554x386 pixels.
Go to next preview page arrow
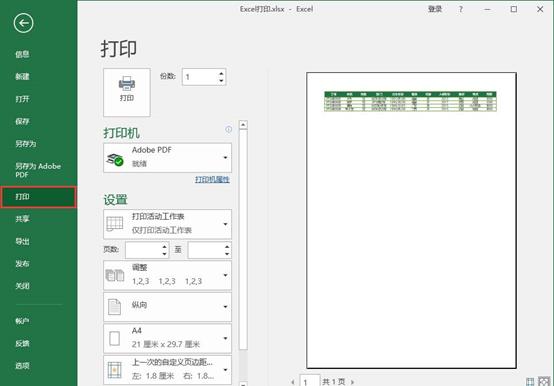[x=352, y=382]
